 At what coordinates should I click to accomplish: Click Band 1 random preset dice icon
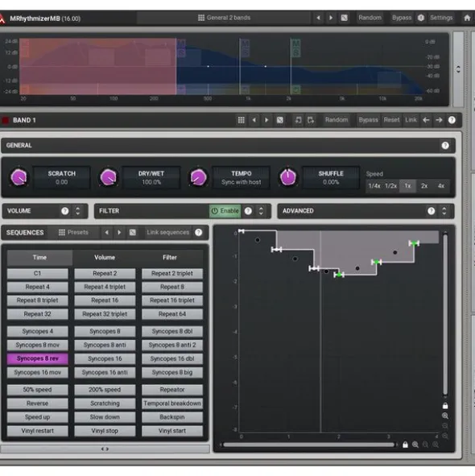[x=280, y=120]
